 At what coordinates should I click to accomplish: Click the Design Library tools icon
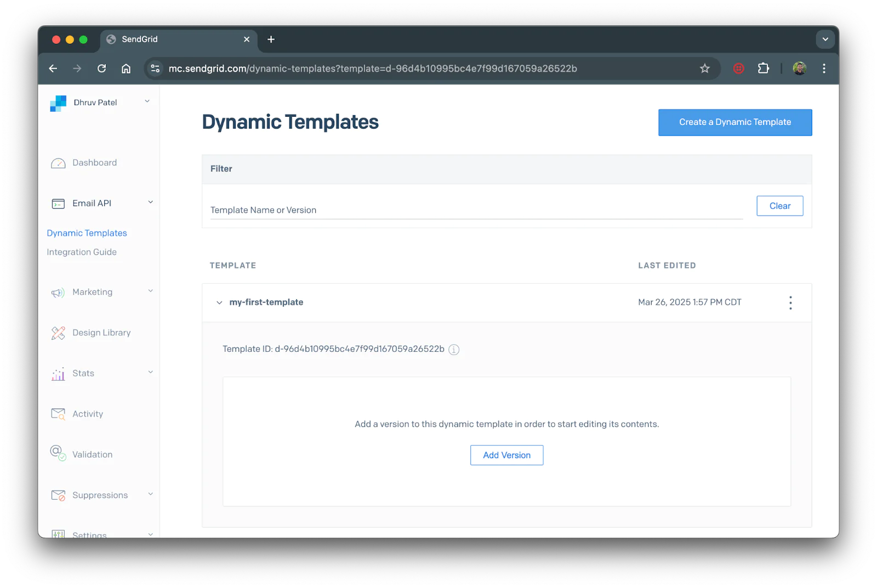pyautogui.click(x=58, y=333)
